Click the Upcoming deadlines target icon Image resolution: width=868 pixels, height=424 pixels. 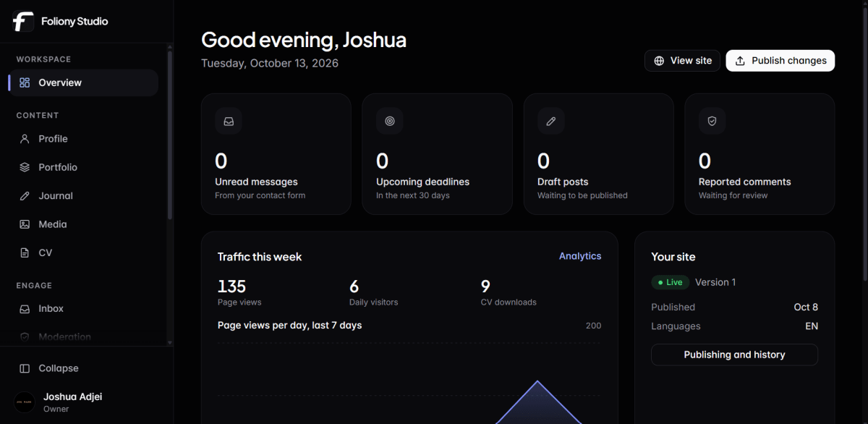390,122
